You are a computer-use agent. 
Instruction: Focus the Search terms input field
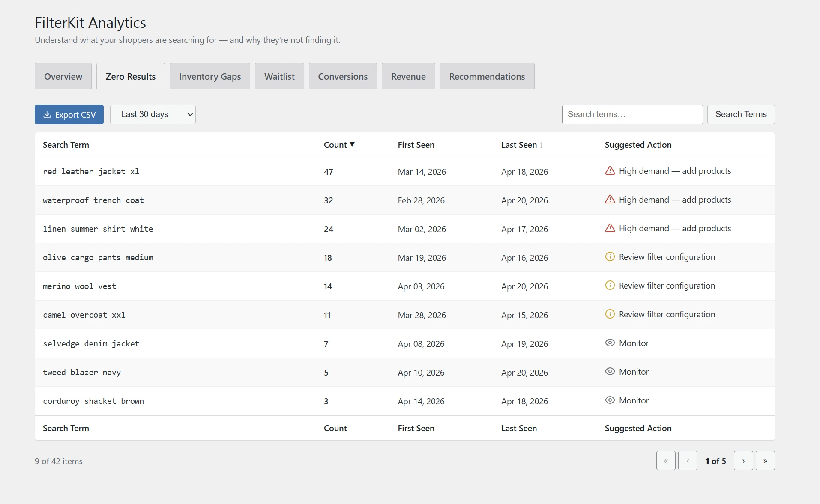pos(632,114)
